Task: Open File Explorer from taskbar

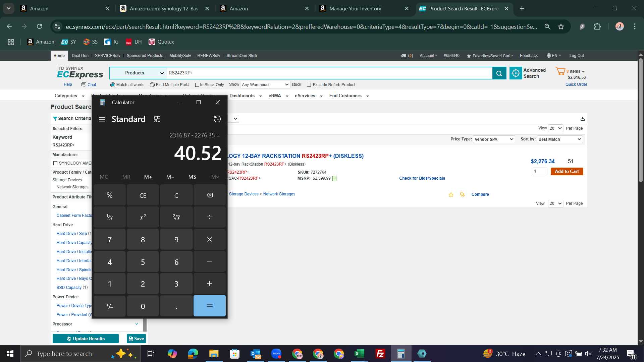Action: (x=214, y=354)
